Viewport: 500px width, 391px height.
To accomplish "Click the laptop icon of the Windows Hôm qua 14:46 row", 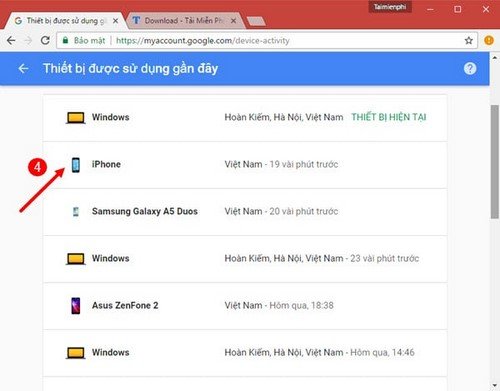I will 76,353.
